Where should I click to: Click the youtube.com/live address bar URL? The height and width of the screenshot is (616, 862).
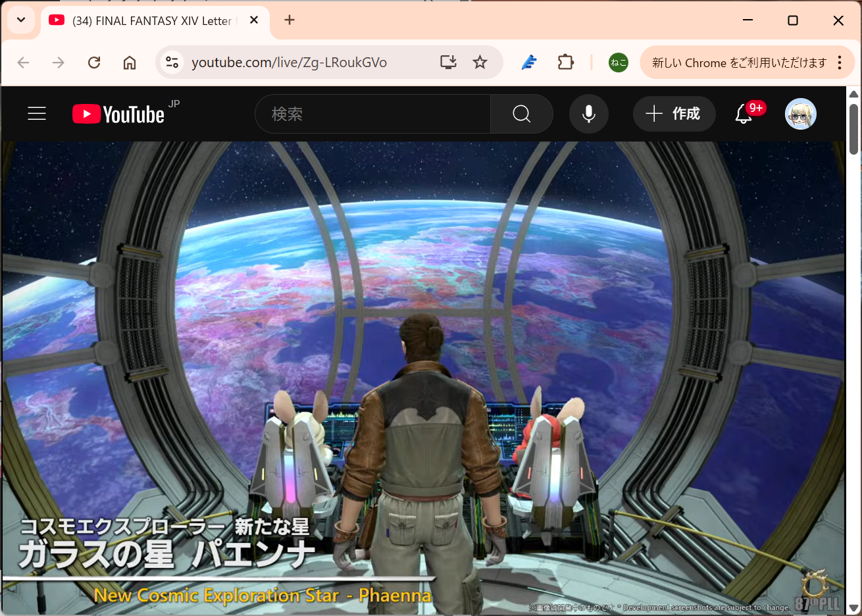click(x=289, y=63)
